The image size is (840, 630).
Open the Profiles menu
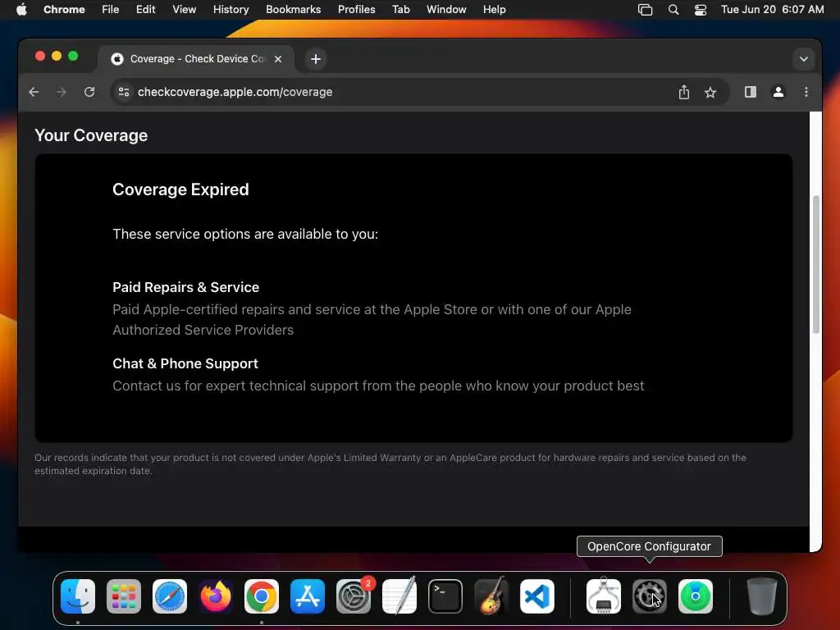pyautogui.click(x=356, y=9)
